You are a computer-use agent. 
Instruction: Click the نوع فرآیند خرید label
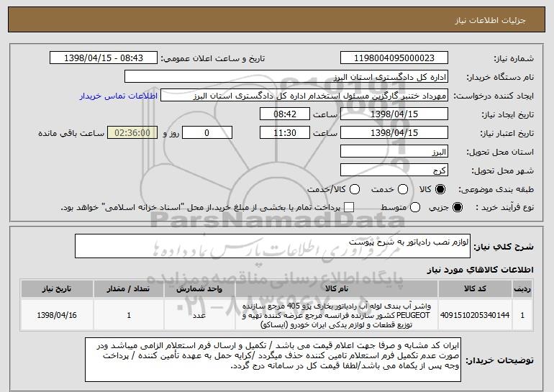tap(504, 208)
